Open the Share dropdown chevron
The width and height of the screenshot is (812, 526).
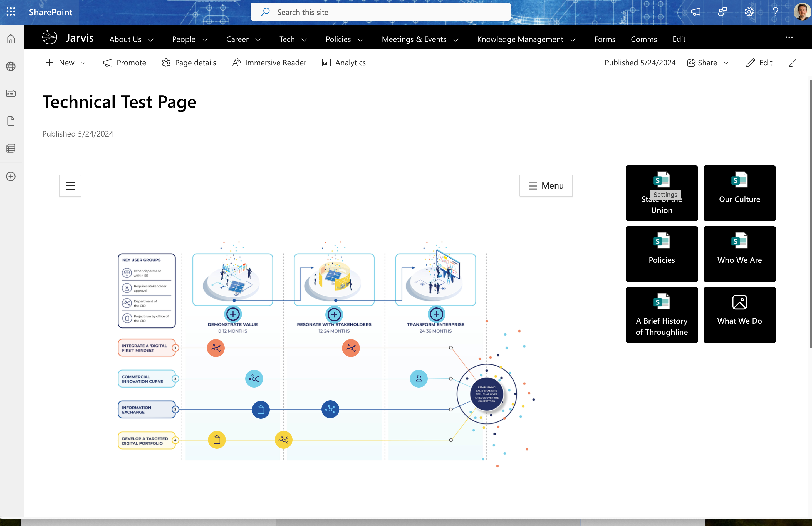[726, 63]
